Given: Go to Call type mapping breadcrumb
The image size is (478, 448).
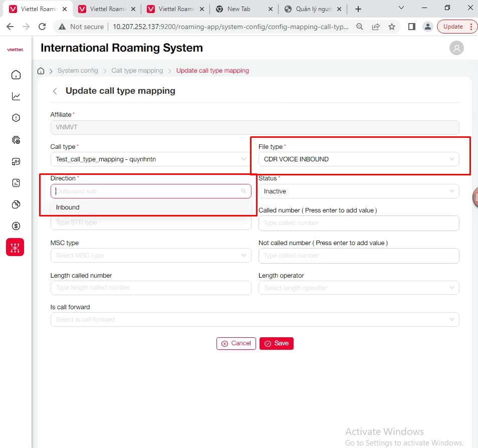Looking at the screenshot, I should pos(137,71).
